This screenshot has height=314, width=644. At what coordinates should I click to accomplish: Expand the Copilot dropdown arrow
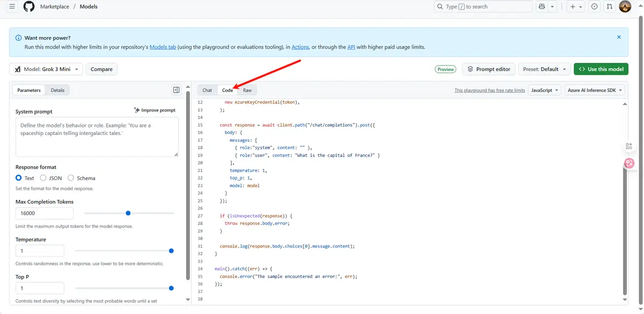point(553,7)
